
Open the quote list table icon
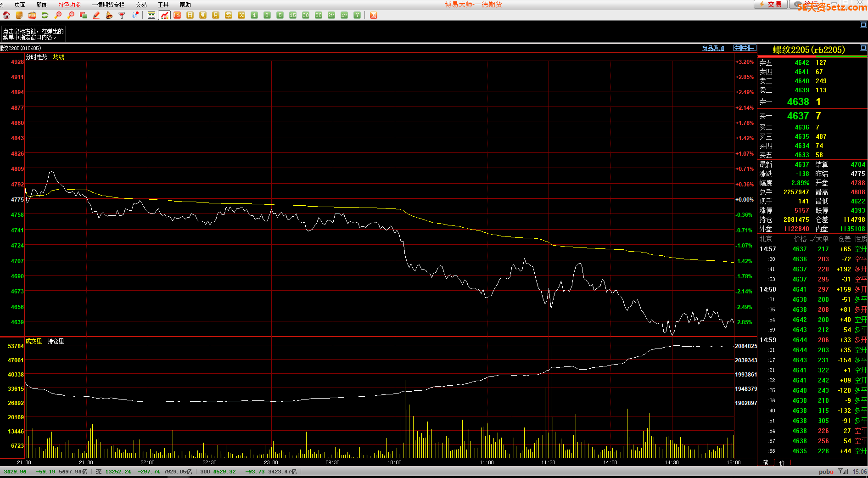[151, 15]
